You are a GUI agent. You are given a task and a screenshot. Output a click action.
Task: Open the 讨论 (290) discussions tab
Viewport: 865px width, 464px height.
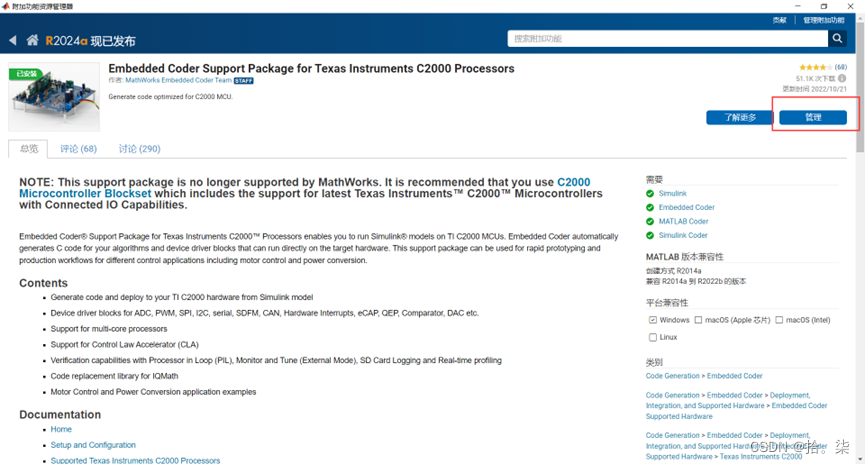tap(140, 149)
